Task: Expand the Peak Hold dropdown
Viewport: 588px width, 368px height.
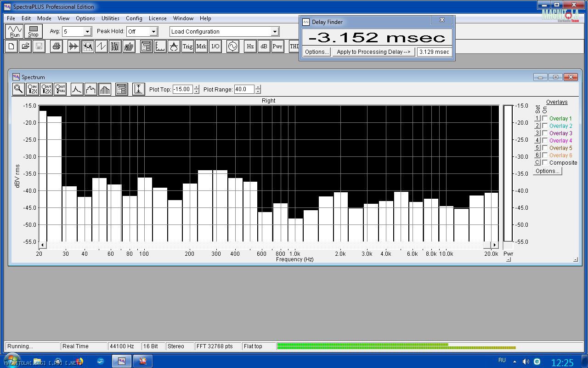Action: [x=153, y=32]
